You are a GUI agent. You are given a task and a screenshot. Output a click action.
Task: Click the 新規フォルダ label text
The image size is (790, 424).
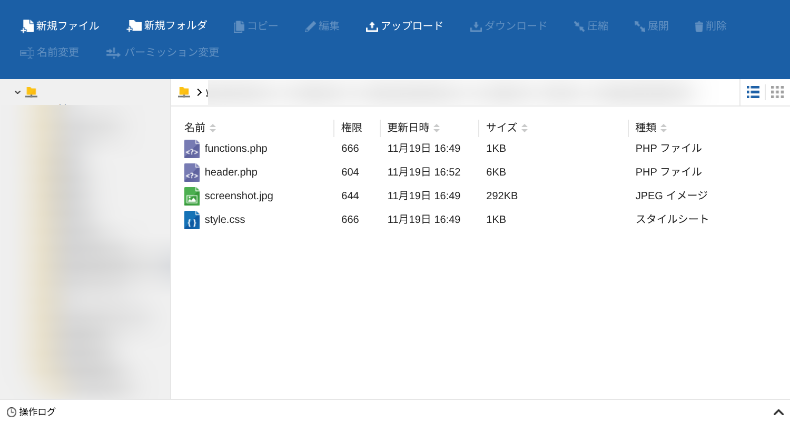point(175,25)
